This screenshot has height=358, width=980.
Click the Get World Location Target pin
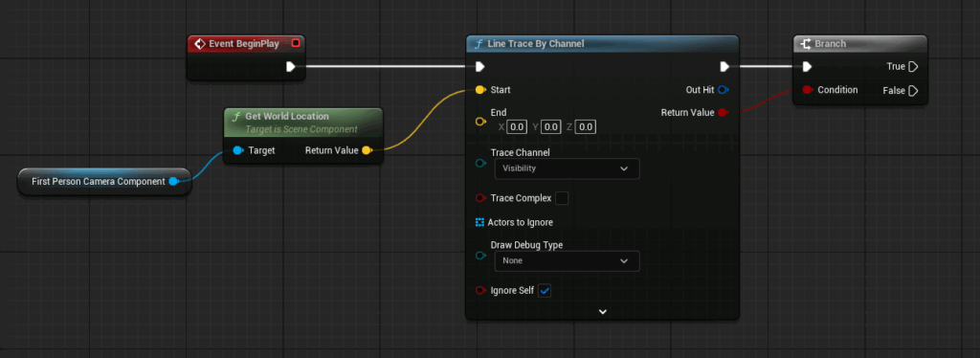pyautogui.click(x=238, y=150)
